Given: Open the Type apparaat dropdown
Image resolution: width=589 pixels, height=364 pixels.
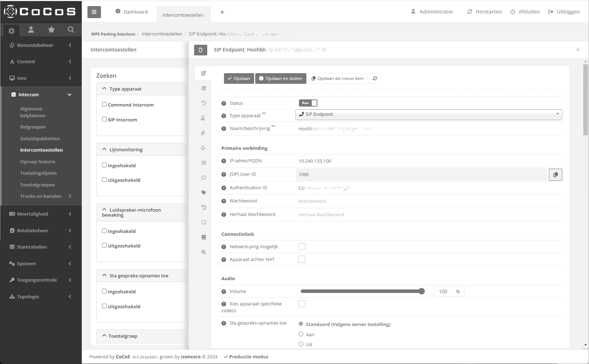Looking at the screenshot, I should 429,114.
